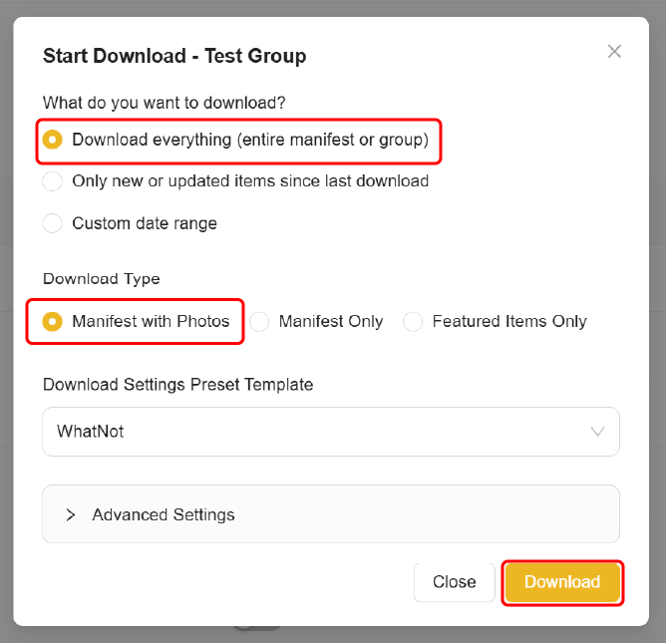Click the "Start Download - Test Group" title
The width and height of the screenshot is (666, 644).
click(x=174, y=56)
